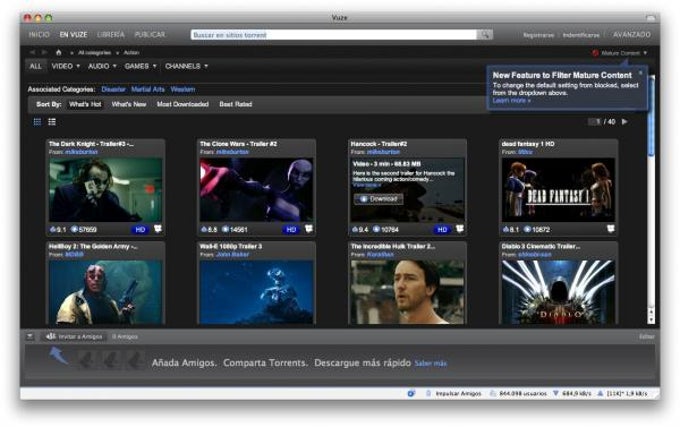Click the blue arrow friends icon
Viewport: 680px width, 427px height.
(x=58, y=356)
